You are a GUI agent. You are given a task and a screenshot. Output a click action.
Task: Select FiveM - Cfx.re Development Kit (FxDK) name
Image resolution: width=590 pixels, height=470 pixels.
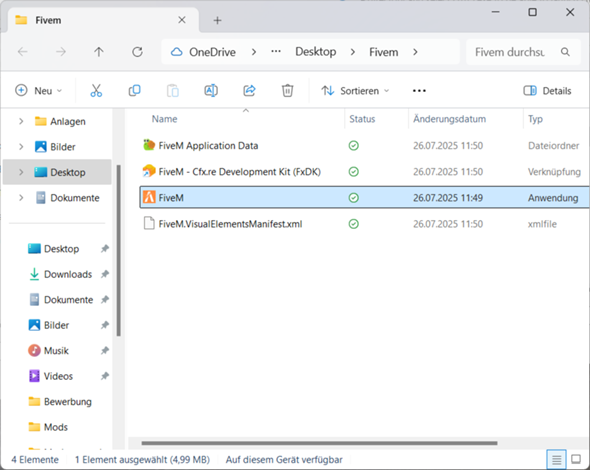(240, 172)
